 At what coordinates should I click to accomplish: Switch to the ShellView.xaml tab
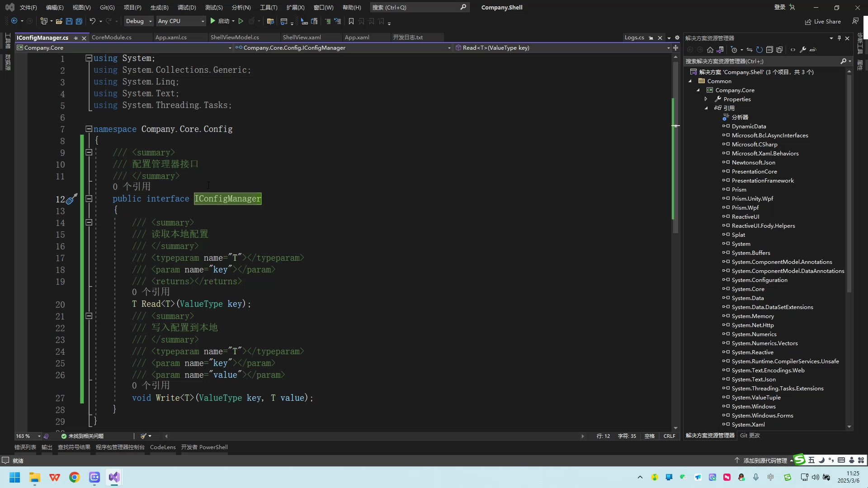click(302, 37)
